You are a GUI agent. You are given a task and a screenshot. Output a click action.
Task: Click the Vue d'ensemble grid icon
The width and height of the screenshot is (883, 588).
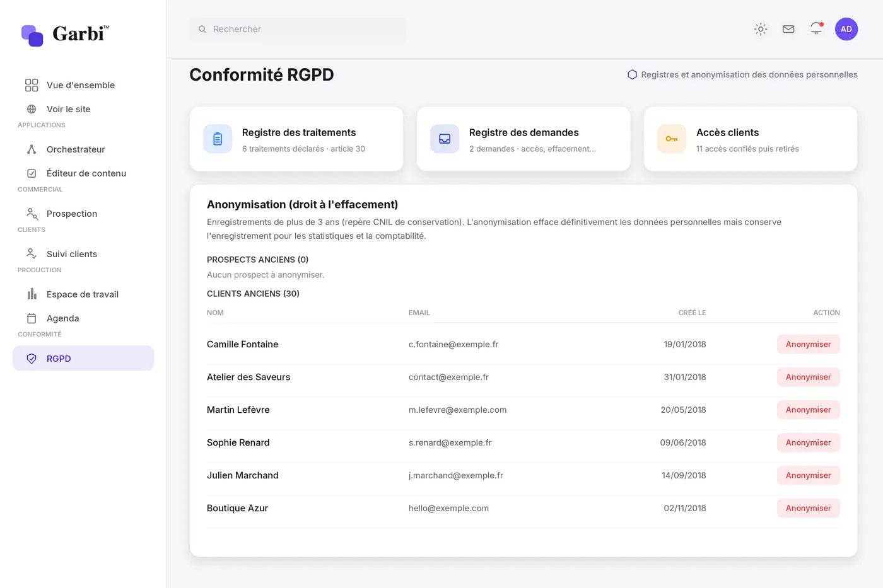click(32, 85)
